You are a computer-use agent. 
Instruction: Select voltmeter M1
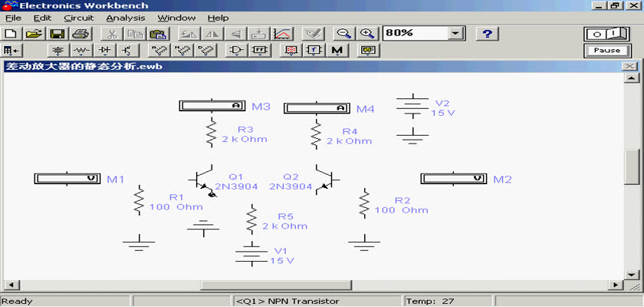click(67, 178)
